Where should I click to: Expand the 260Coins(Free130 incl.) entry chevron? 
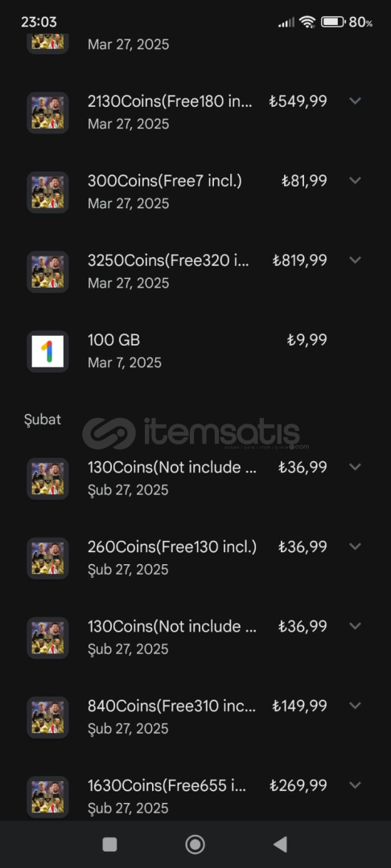pos(356,547)
